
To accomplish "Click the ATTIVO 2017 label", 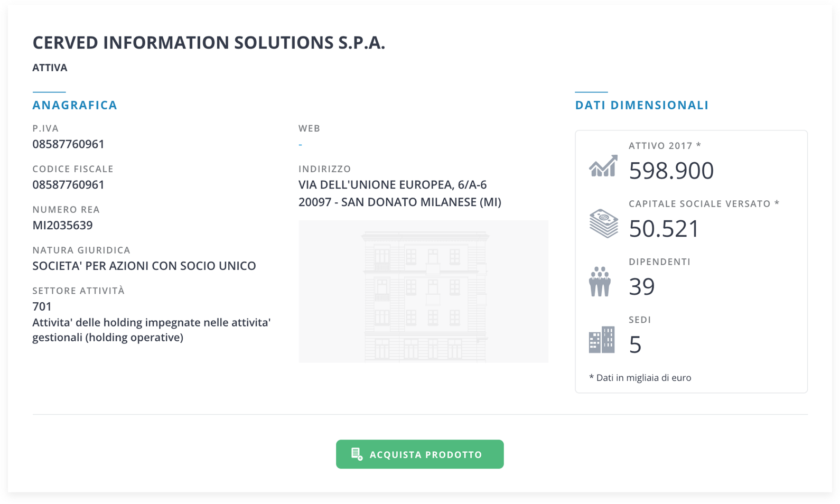I will click(x=665, y=146).
